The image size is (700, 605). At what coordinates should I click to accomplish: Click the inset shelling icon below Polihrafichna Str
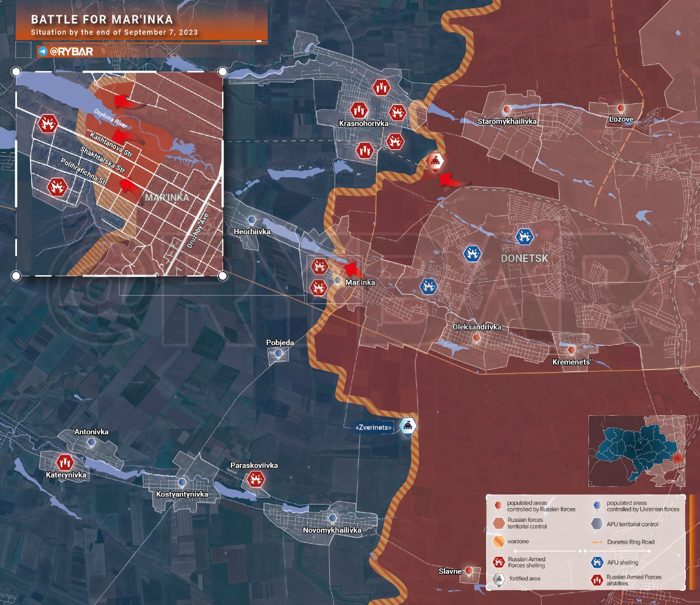point(57,188)
